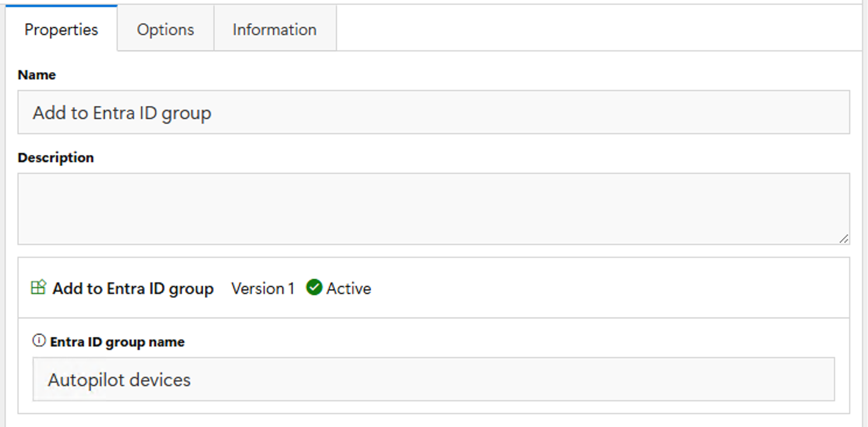Click the green Add to Entra ID group step icon

[38, 288]
